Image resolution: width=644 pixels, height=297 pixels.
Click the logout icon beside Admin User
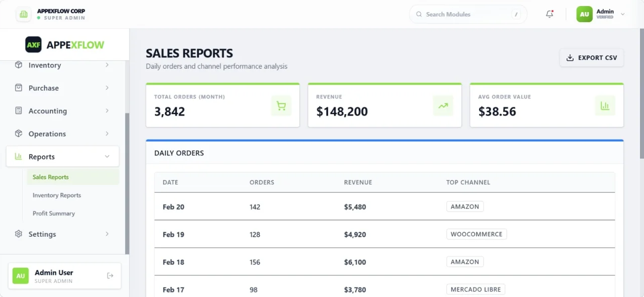point(110,275)
